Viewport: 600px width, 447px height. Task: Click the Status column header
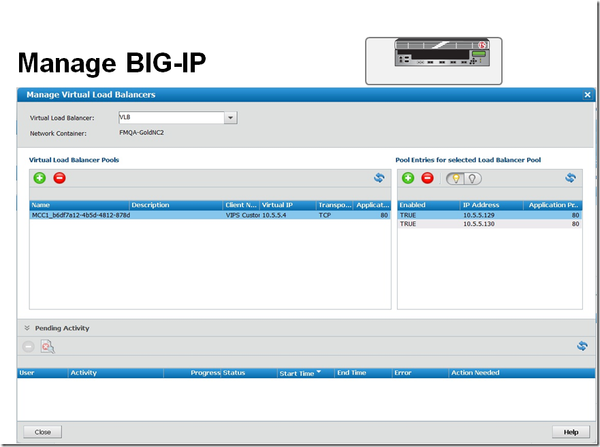pyautogui.click(x=249, y=373)
